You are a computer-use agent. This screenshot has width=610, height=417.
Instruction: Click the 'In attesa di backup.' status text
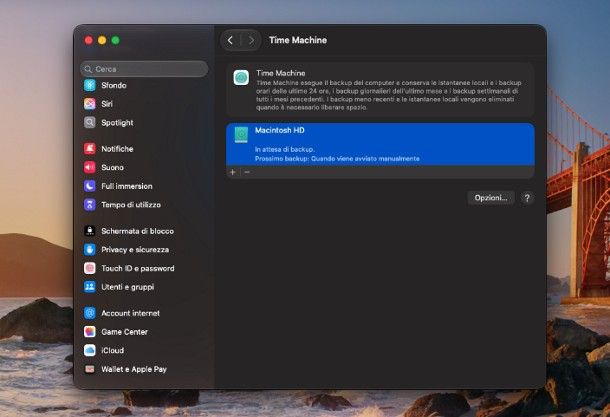pyautogui.click(x=285, y=149)
